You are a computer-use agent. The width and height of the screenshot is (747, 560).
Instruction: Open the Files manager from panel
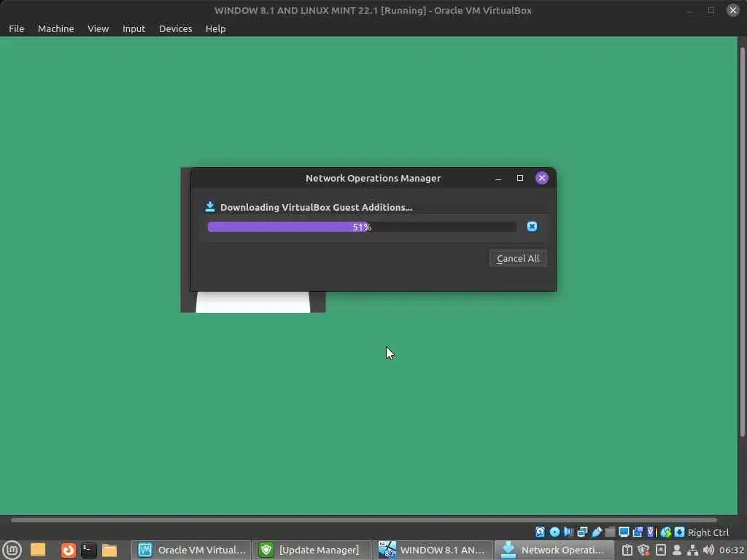109,550
